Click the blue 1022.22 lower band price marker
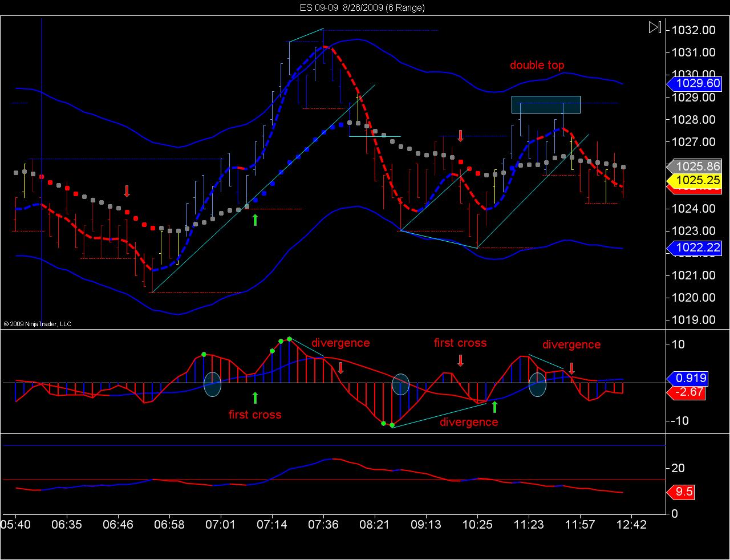Screen dimensions: 730x560 click(693, 247)
